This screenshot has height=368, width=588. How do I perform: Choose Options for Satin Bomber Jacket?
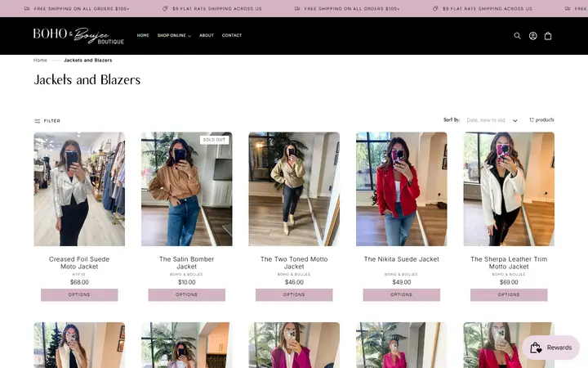(x=186, y=294)
